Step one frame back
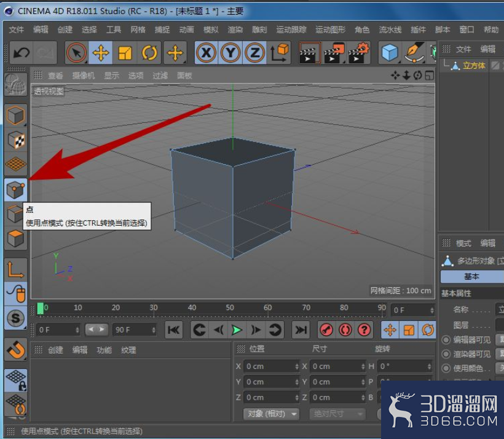The width and height of the screenshot is (504, 439). pyautogui.click(x=219, y=330)
